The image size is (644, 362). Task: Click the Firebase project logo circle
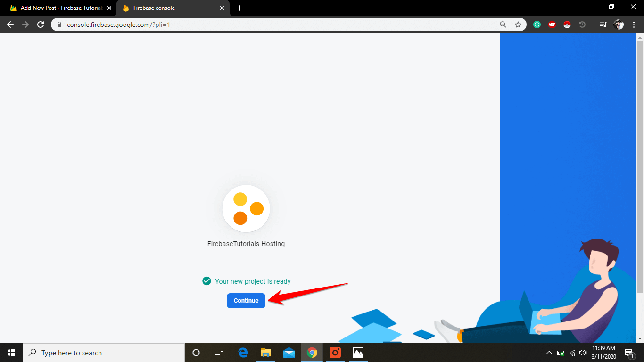[x=246, y=208]
